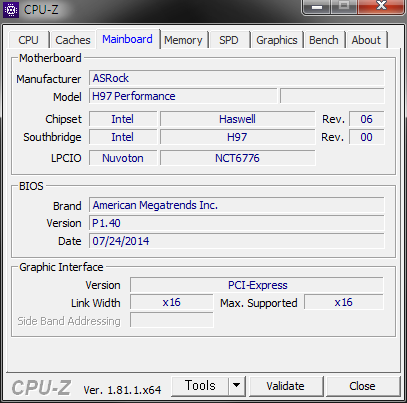Switch to the Graphics tab
Image resolution: width=407 pixels, height=403 pixels.
click(x=277, y=40)
